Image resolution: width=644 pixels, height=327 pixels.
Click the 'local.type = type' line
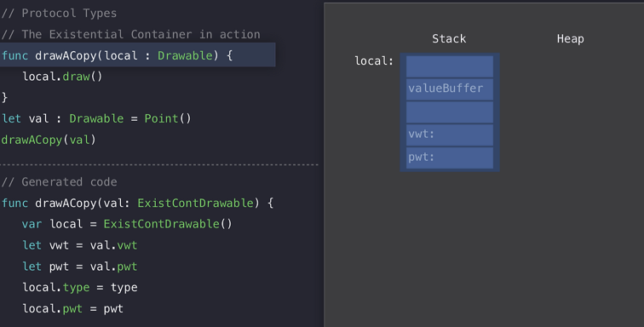point(80,288)
